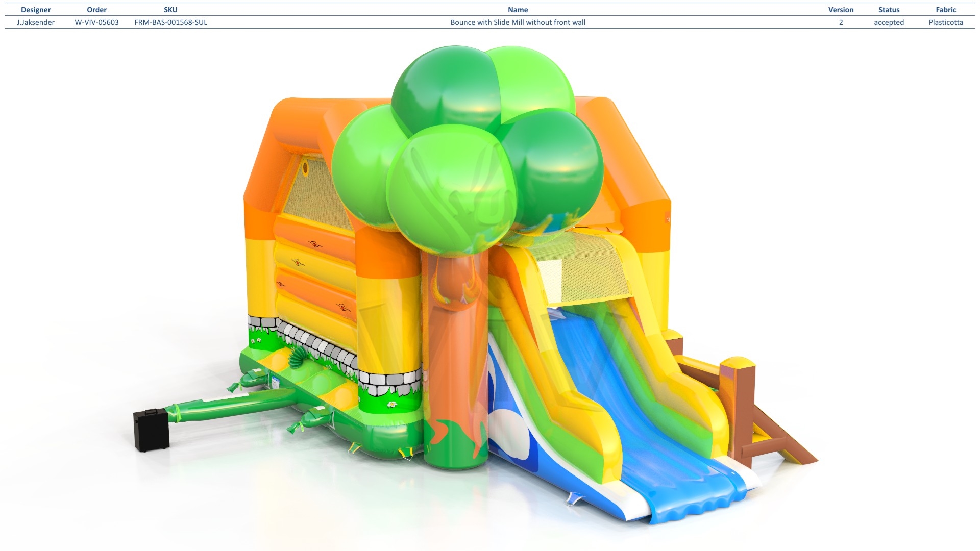Viewport: 980px width, 551px height.
Task: Select order number W-VIV-05603
Action: tap(96, 22)
